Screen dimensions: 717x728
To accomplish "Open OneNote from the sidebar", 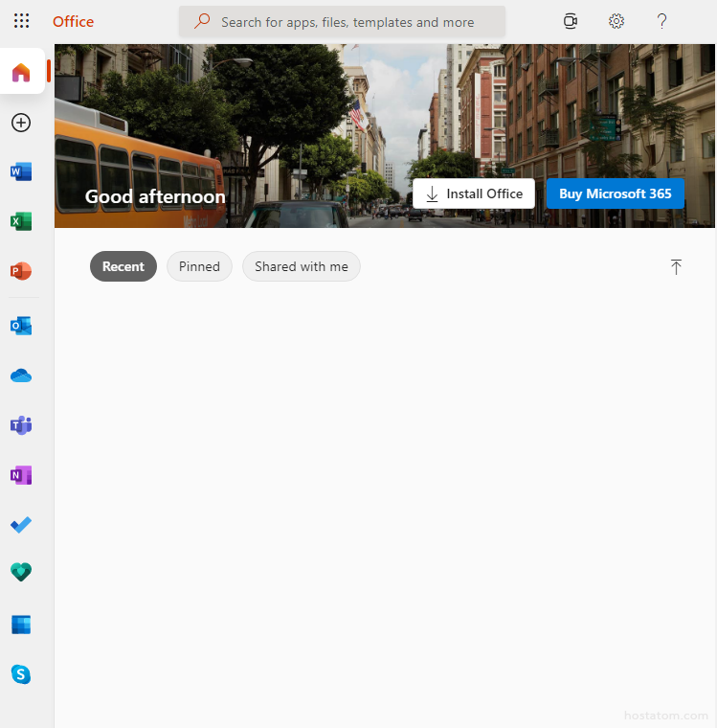I will coord(21,475).
